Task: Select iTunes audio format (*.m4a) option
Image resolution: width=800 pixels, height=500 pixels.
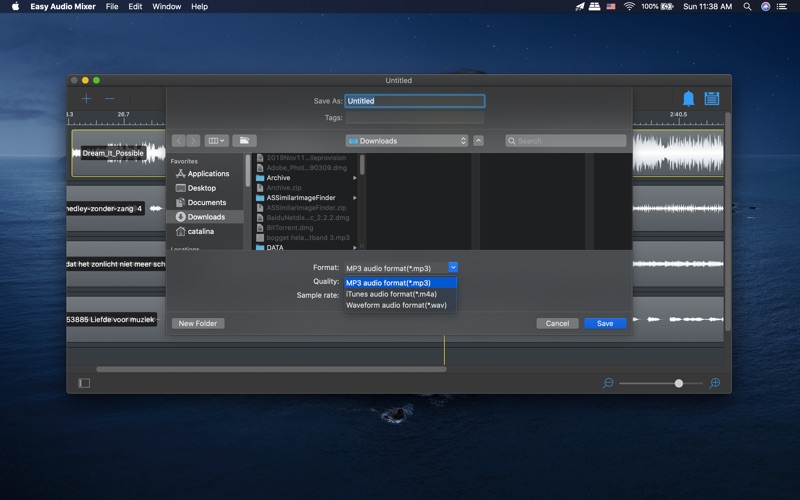Action: point(391,294)
